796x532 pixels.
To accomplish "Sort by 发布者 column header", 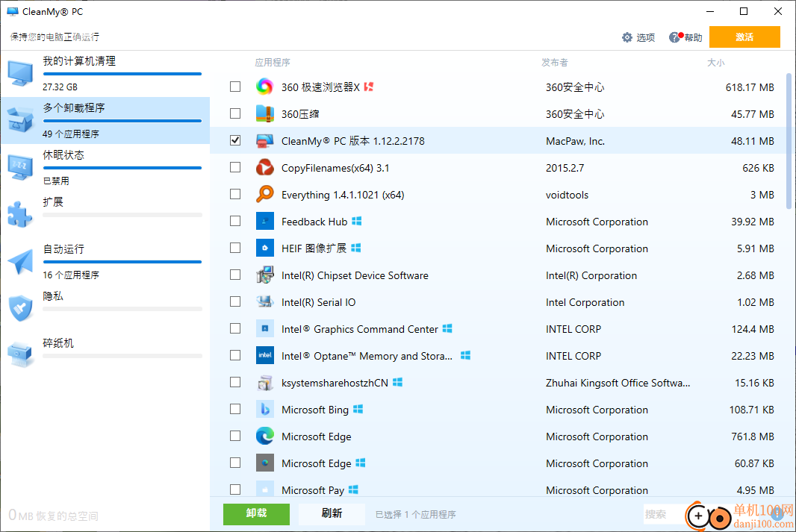I will (x=554, y=63).
